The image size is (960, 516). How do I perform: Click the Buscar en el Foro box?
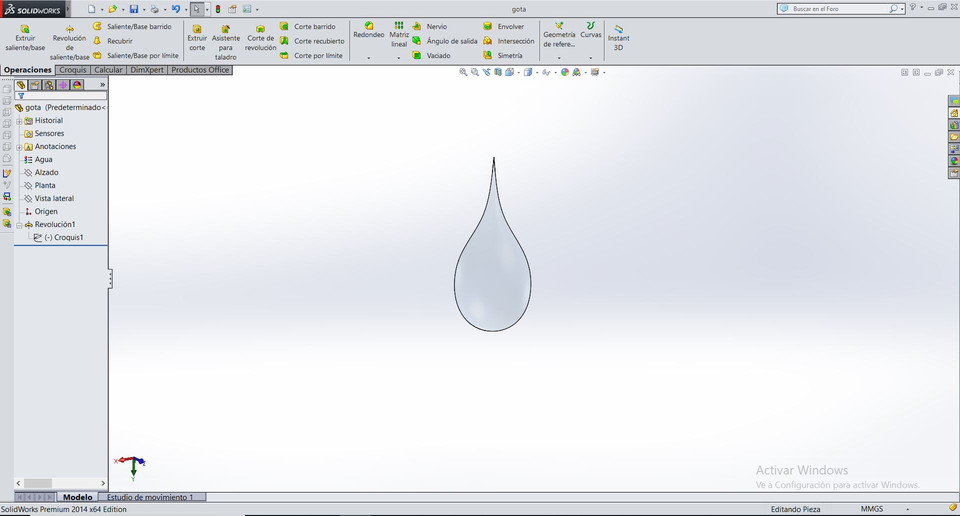point(840,9)
